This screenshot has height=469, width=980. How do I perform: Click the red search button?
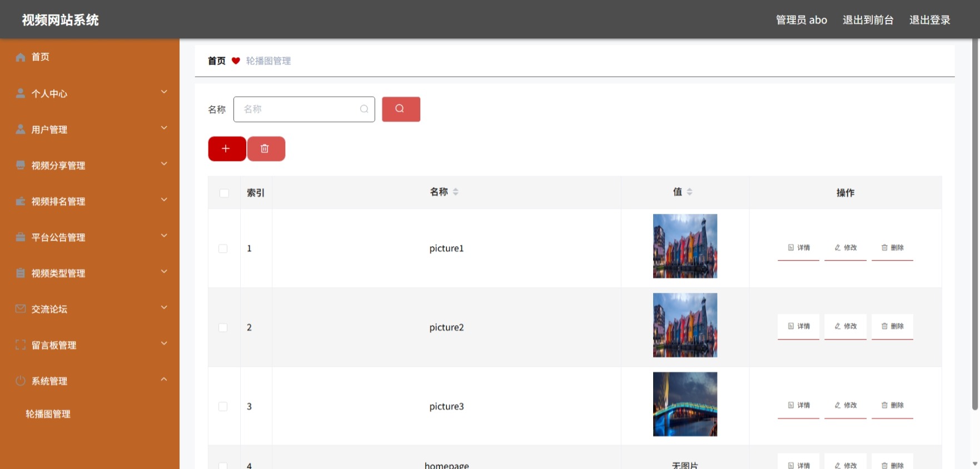click(401, 109)
